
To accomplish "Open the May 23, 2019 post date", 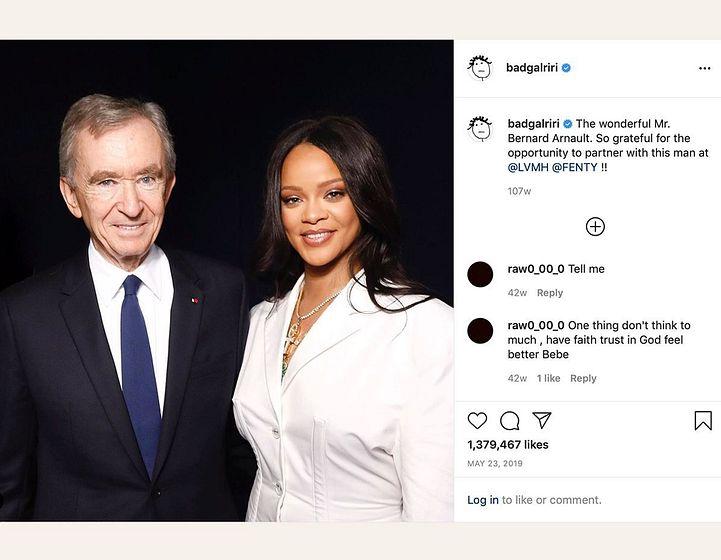I will point(495,464).
